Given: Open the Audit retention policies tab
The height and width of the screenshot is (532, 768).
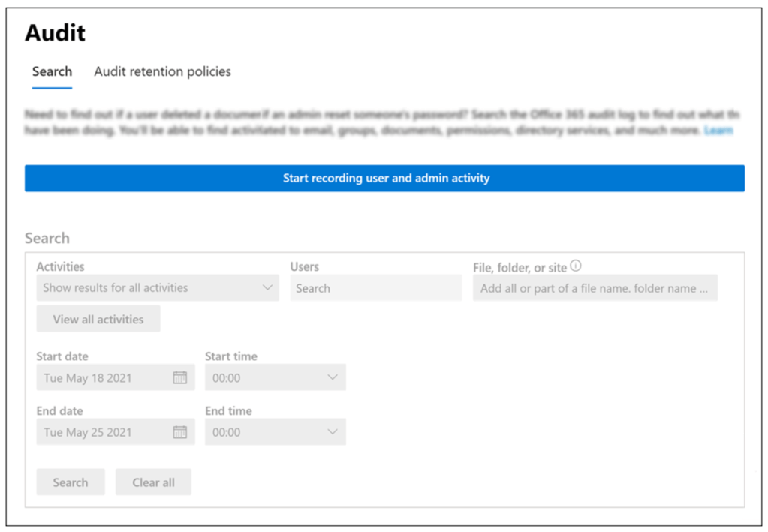Looking at the screenshot, I should pos(162,72).
